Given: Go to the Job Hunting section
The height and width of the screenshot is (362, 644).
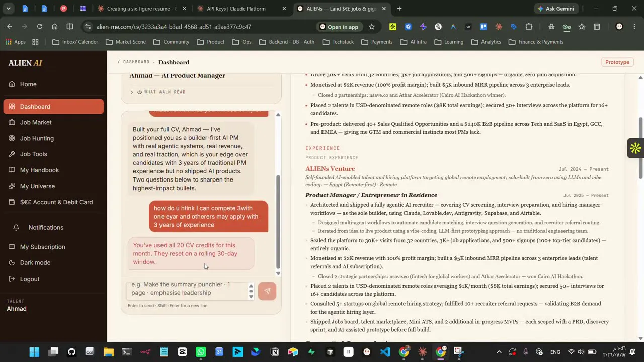Looking at the screenshot, I should (x=53, y=138).
